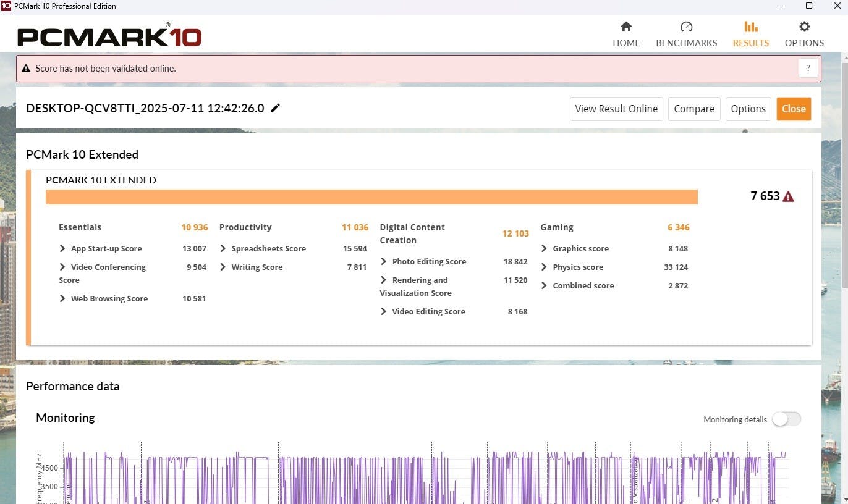This screenshot has width=848, height=504.
Task: Click the pencil icon to rename result
Action: point(276,108)
